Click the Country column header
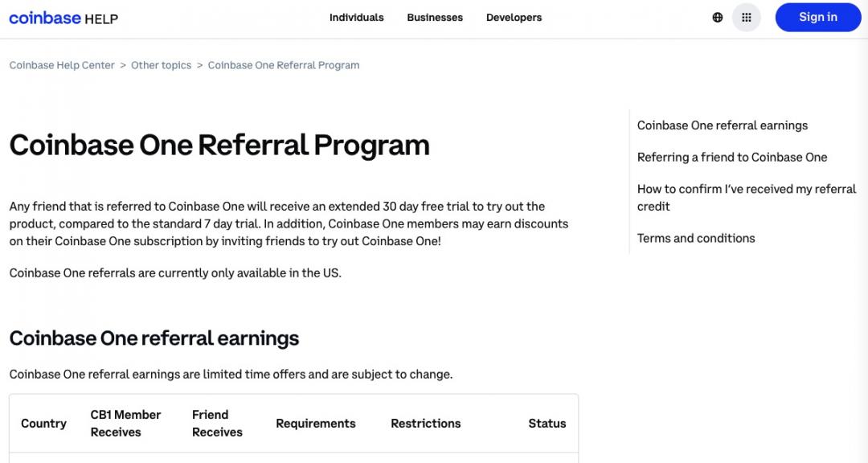This screenshot has width=868, height=463. (x=43, y=423)
